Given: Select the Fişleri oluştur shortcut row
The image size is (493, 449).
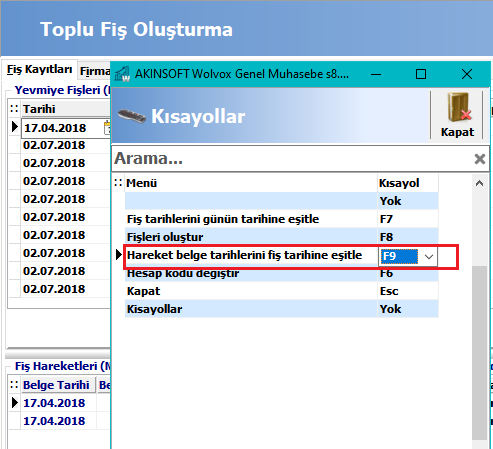Looking at the screenshot, I should [282, 237].
